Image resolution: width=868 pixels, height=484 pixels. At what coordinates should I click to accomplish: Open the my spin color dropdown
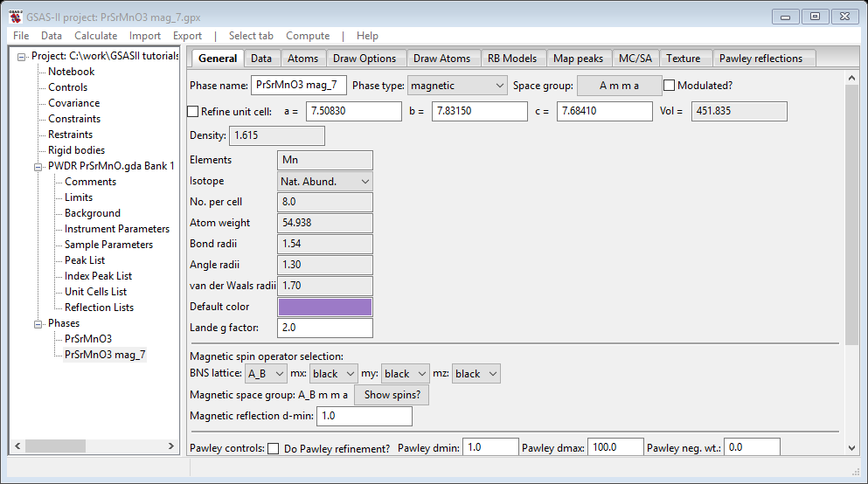(406, 374)
